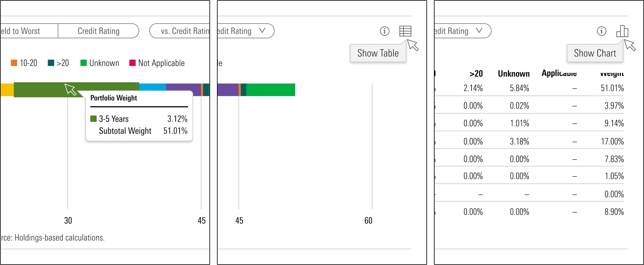Open info icon beside the chart icon
The height and width of the screenshot is (265, 644).
click(x=601, y=31)
